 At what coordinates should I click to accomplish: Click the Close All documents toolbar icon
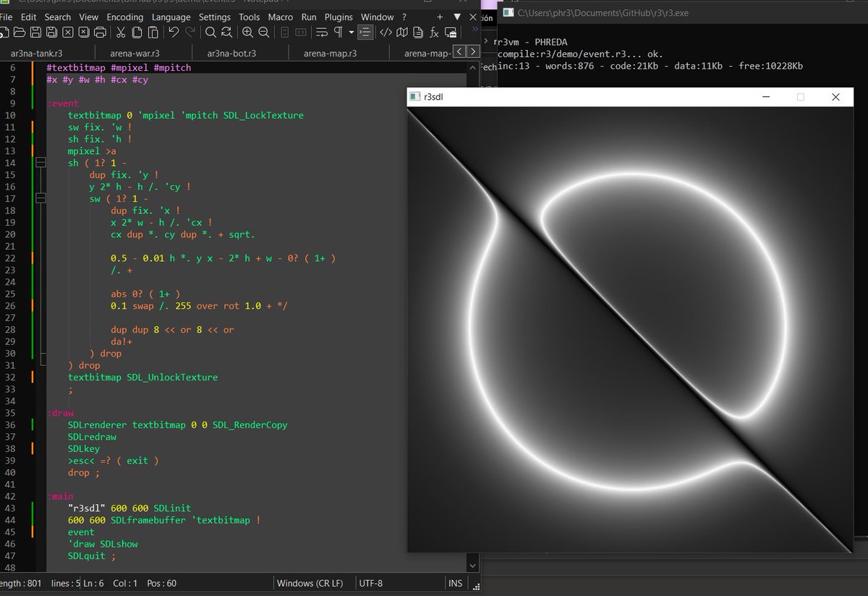tap(84, 33)
